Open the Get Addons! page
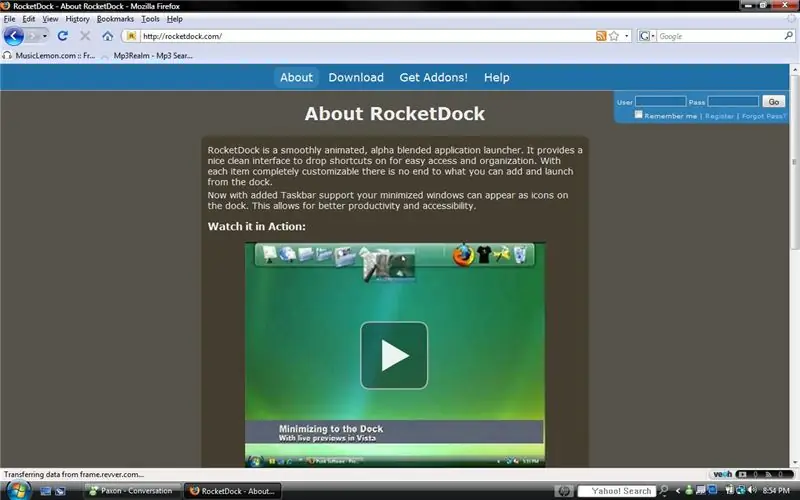This screenshot has height=500, width=800. point(433,78)
